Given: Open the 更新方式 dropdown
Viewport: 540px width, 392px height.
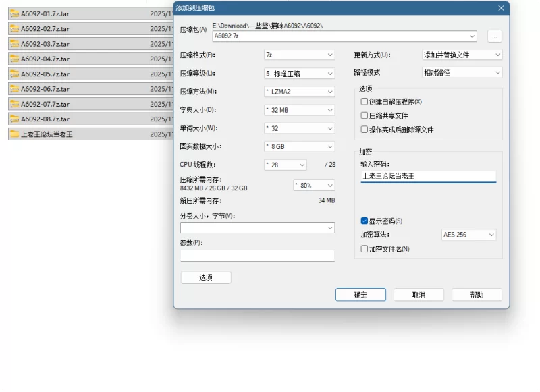Looking at the screenshot, I should click(462, 55).
